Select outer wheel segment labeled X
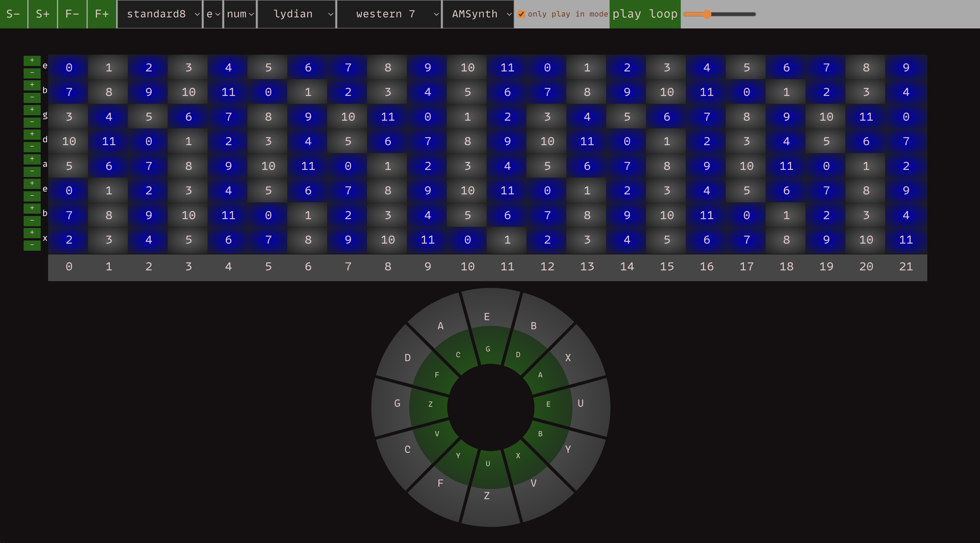 (568, 357)
